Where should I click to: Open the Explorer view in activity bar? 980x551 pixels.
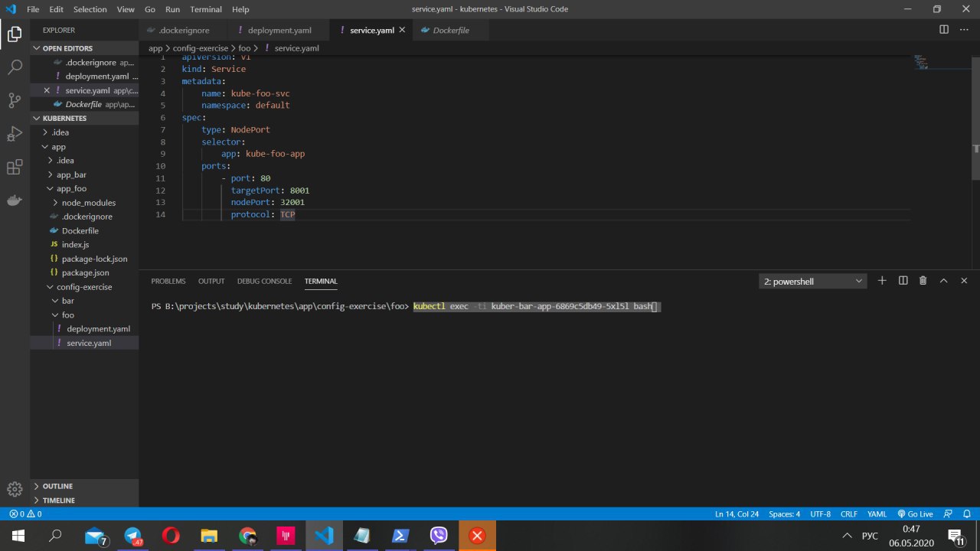click(x=15, y=34)
